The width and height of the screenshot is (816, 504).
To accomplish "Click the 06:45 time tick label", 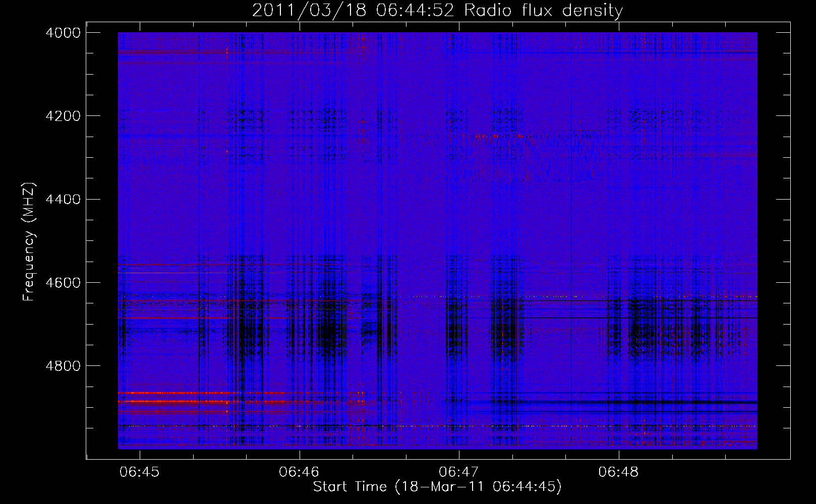I will [x=140, y=472].
